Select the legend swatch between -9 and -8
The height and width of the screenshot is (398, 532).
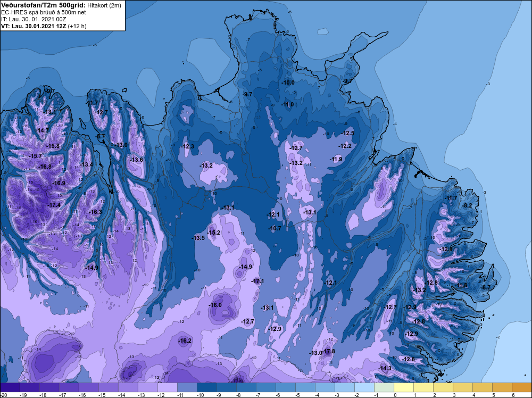click(226, 387)
